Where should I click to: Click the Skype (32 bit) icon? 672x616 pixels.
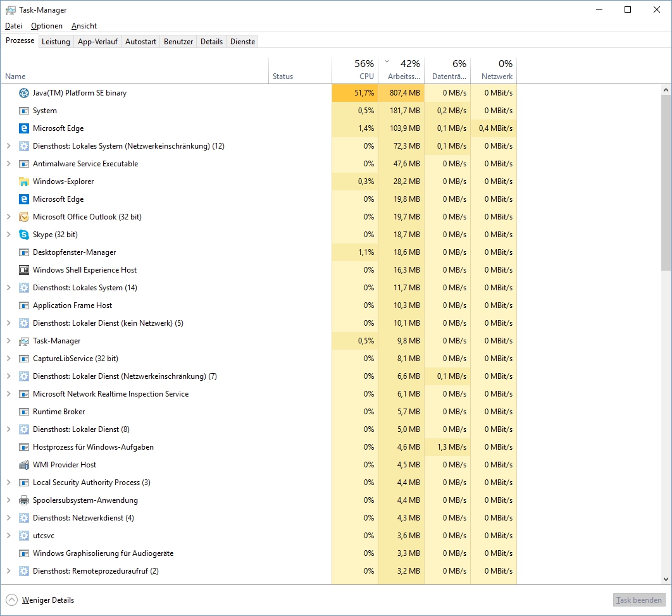[x=24, y=234]
